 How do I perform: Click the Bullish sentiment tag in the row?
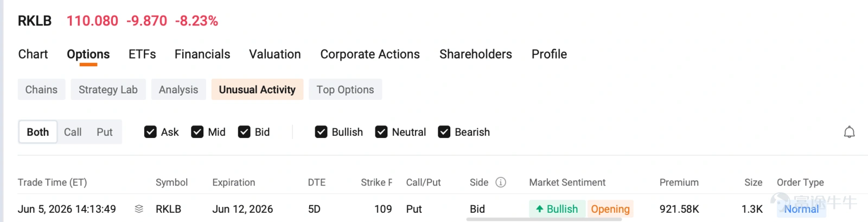coord(557,209)
